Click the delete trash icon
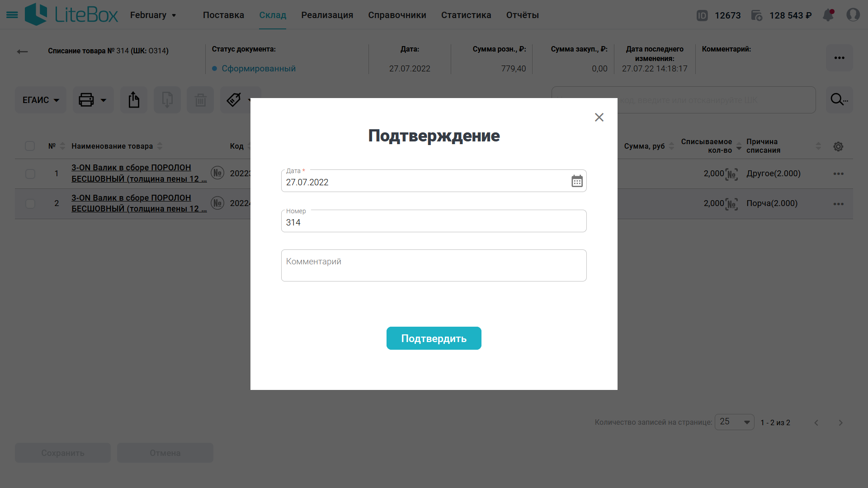The height and width of the screenshot is (488, 868). point(201,100)
